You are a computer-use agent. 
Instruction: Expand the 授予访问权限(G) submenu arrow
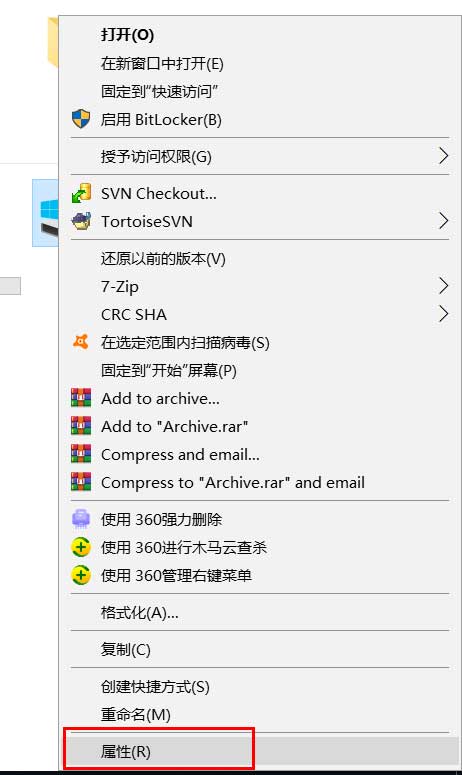click(443, 156)
